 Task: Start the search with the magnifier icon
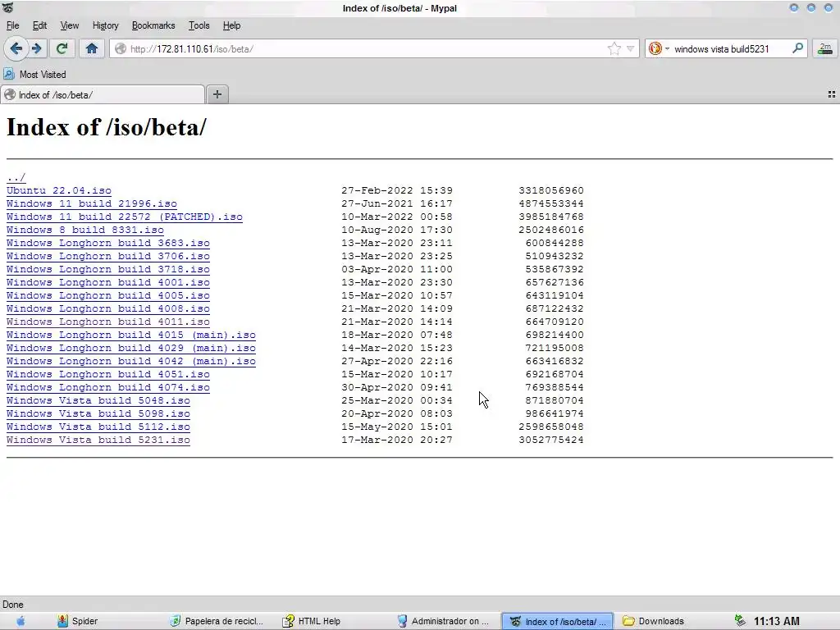pos(797,48)
